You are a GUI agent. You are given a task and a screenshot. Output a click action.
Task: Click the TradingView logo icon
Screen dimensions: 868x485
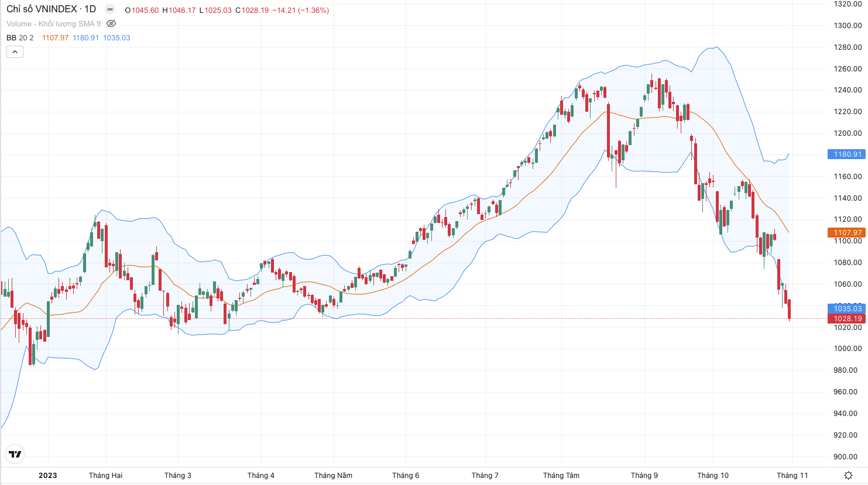point(15,454)
